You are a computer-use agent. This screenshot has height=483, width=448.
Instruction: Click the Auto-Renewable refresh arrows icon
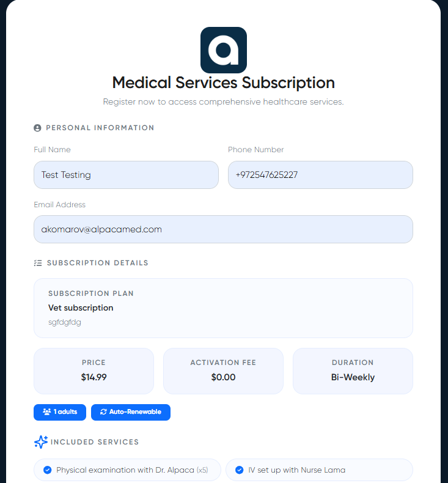[103, 412]
